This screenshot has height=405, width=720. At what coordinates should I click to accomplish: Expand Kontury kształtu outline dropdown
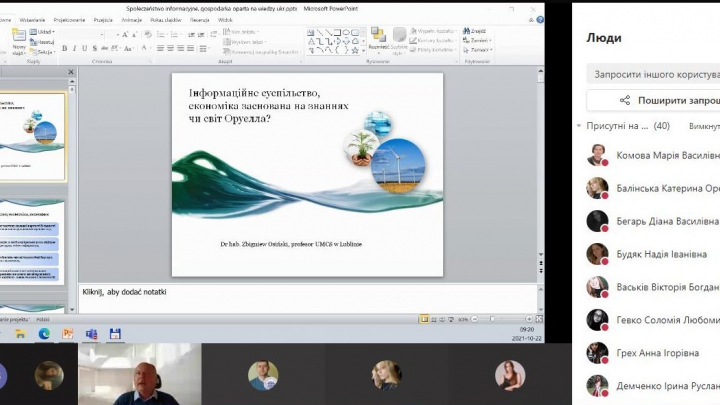[x=433, y=41]
